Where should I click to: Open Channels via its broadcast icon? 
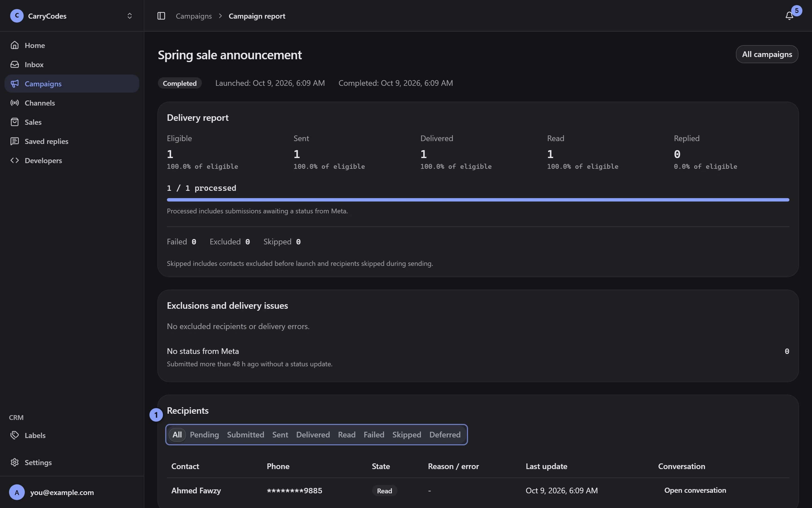pyautogui.click(x=14, y=102)
